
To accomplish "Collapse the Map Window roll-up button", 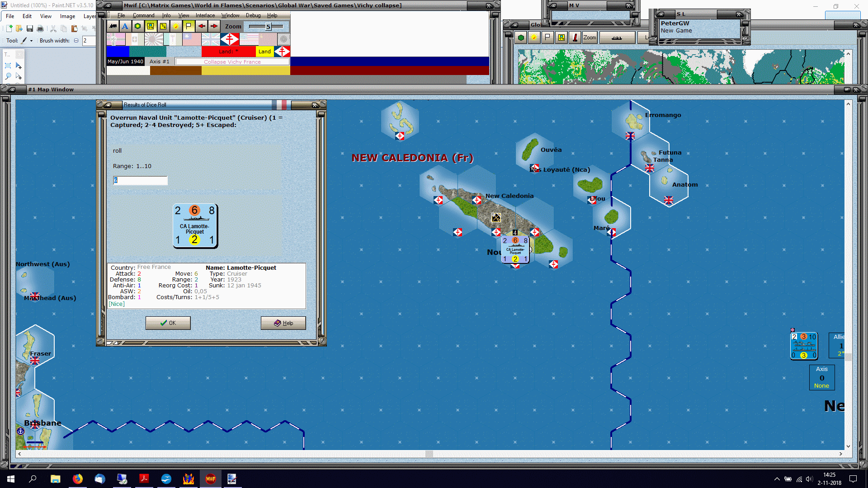I will tap(12, 89).
